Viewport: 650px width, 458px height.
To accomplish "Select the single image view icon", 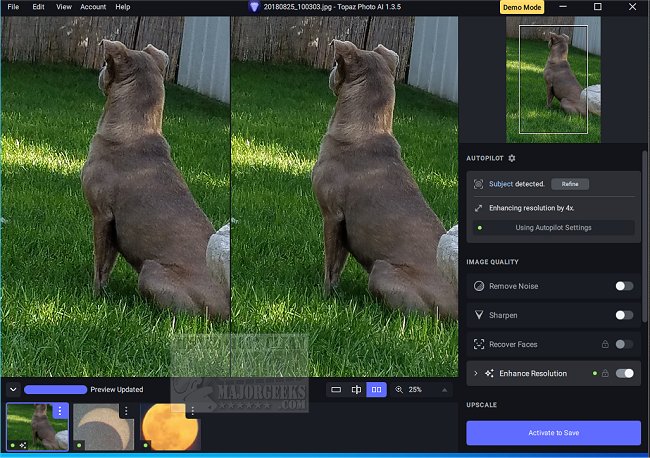I will coord(336,389).
